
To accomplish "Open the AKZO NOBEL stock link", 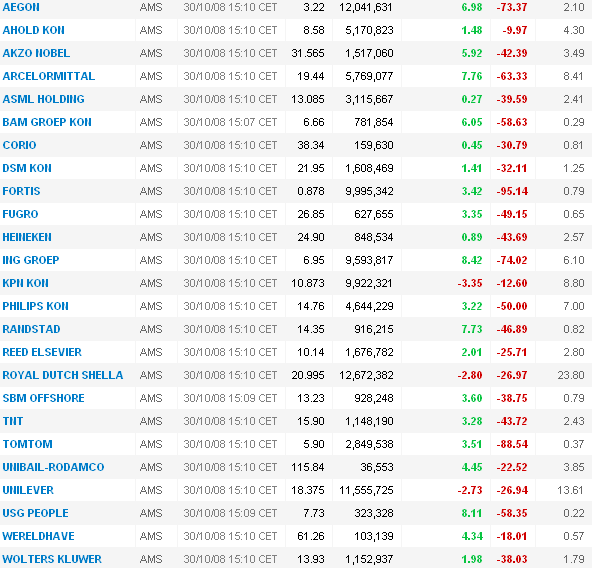I will point(36,53).
